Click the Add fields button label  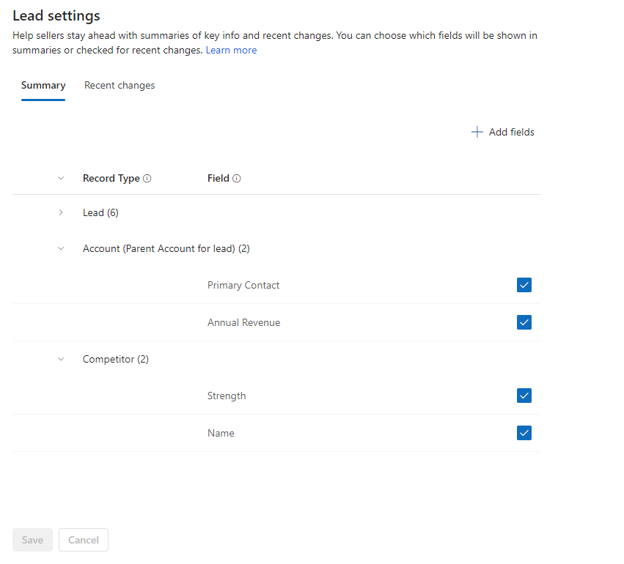pyautogui.click(x=511, y=132)
